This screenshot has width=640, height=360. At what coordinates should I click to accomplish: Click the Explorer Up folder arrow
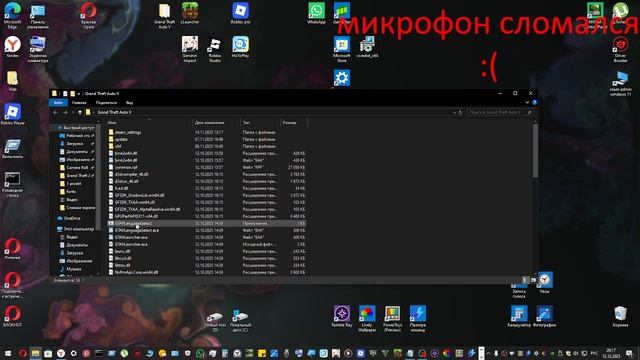click(80, 112)
